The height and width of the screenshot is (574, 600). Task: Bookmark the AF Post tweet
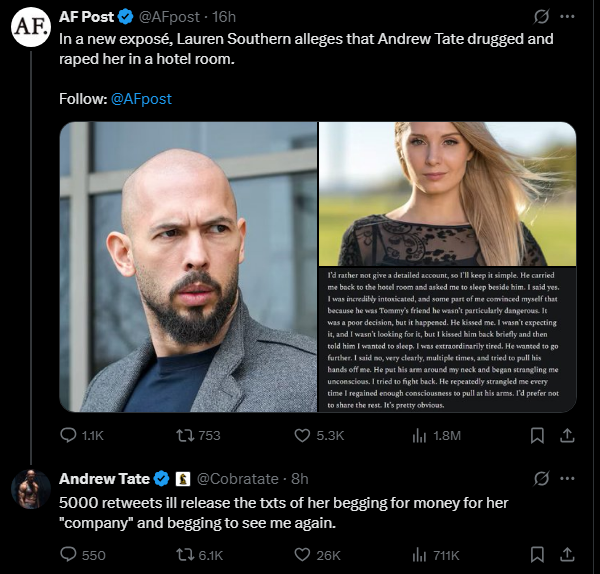click(537, 435)
